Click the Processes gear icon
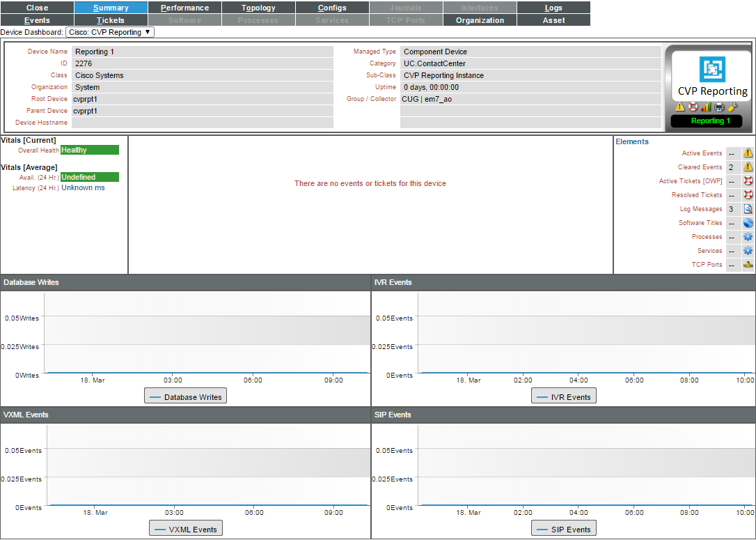 click(748, 237)
